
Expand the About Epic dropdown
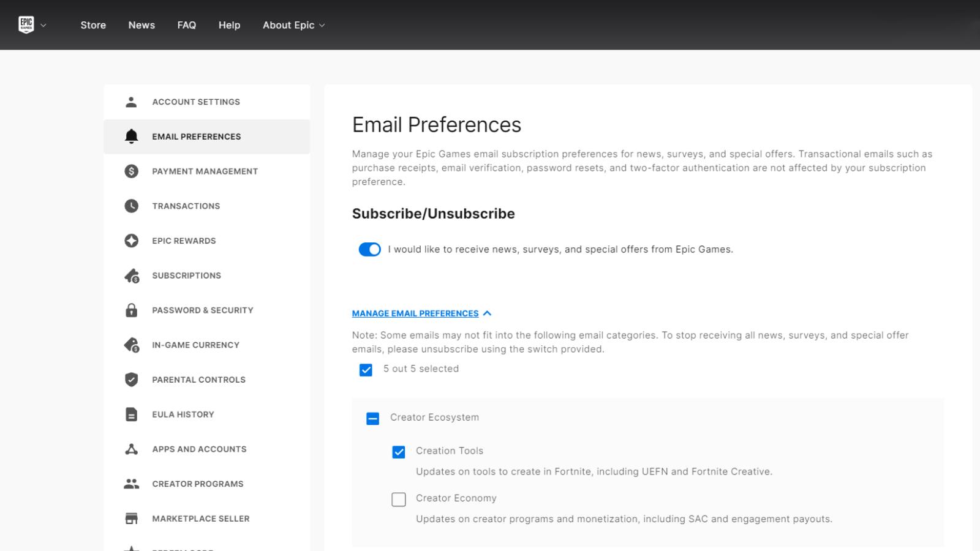(294, 25)
